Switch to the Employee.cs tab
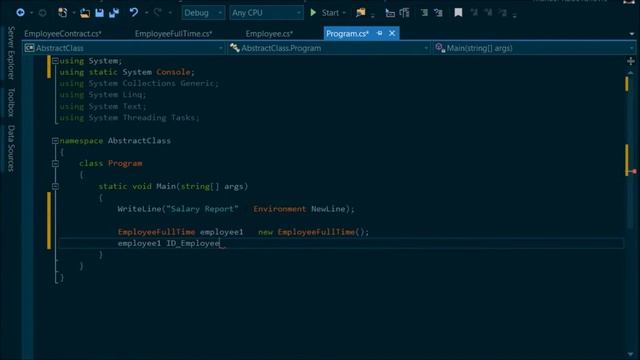The width and height of the screenshot is (640, 360). click(269, 34)
